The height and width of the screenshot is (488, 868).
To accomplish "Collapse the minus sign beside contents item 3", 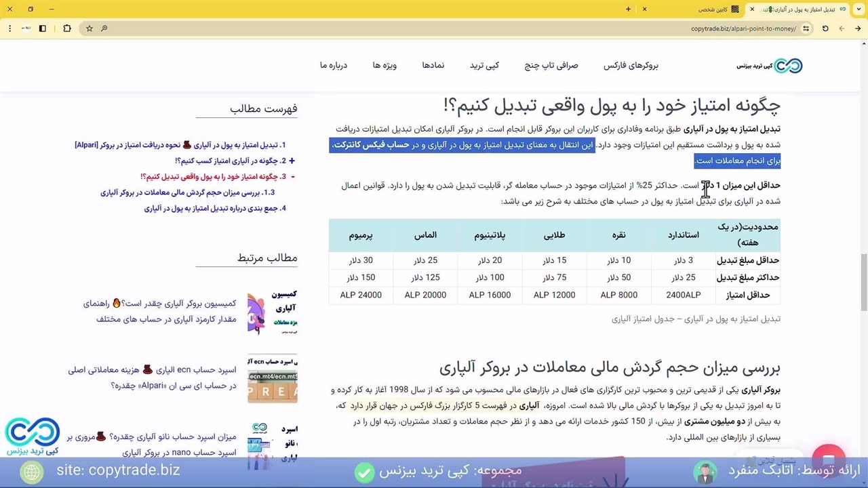I will [292, 176].
